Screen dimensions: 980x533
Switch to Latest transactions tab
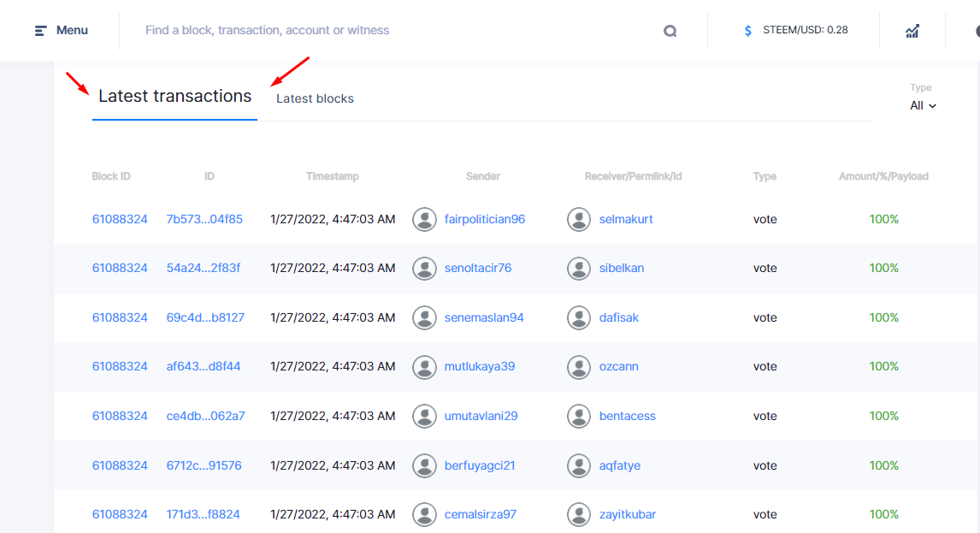point(175,96)
